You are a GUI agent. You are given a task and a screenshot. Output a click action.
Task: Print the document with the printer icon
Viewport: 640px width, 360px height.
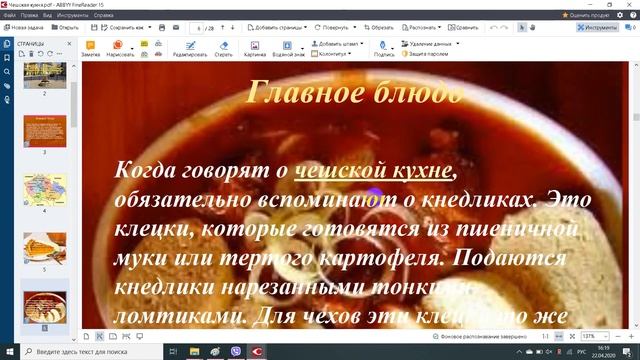coord(162,27)
